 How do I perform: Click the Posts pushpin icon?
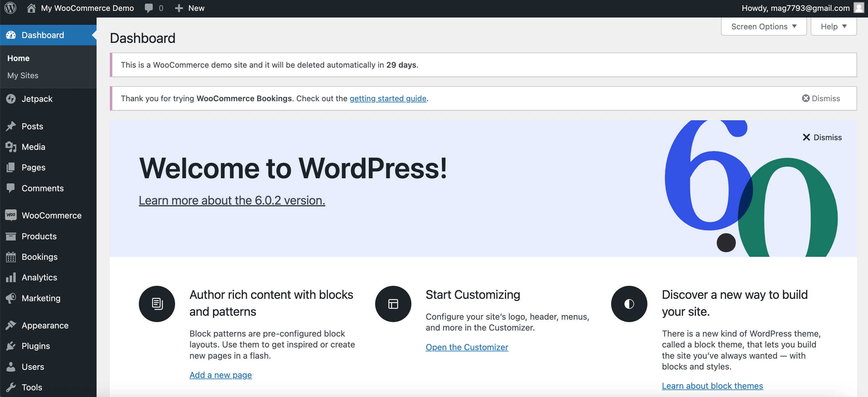(11, 126)
